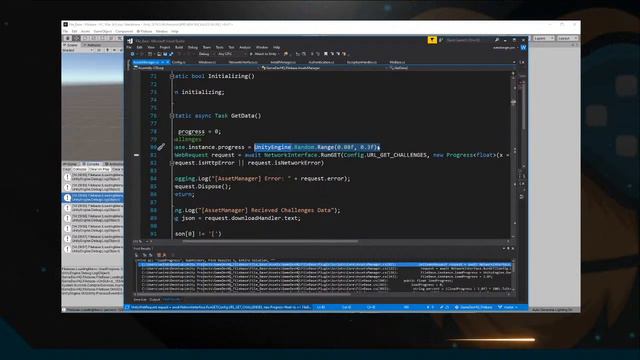Viewport: 640px width, 360px height.
Task: Open the Assembly-CSharp project dropdown
Action: 196,68
